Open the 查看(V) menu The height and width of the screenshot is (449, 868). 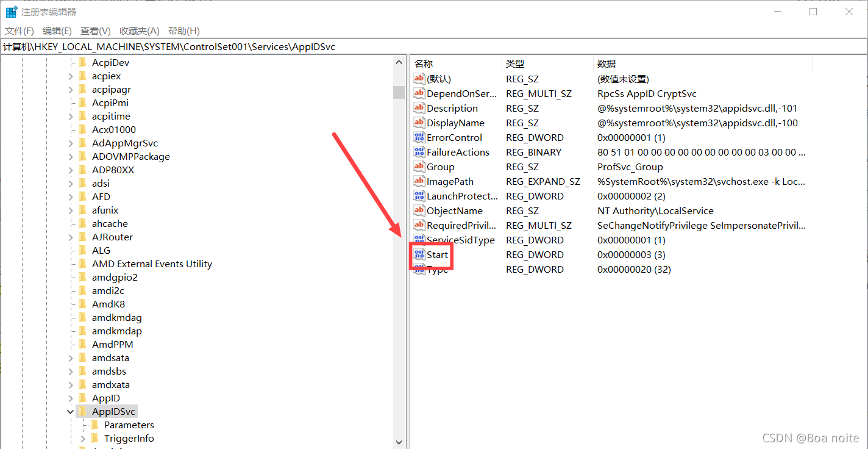(96, 31)
